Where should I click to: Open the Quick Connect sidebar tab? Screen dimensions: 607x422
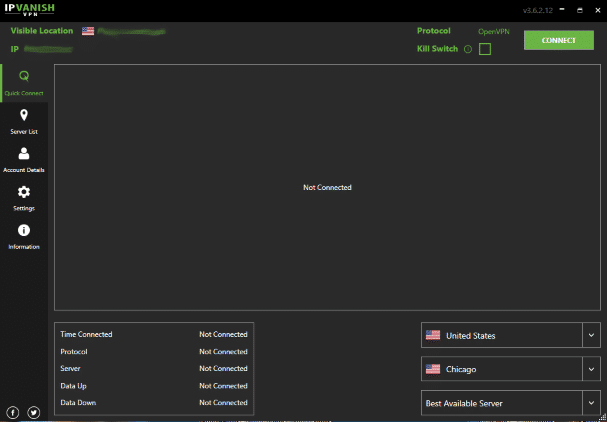[24, 83]
